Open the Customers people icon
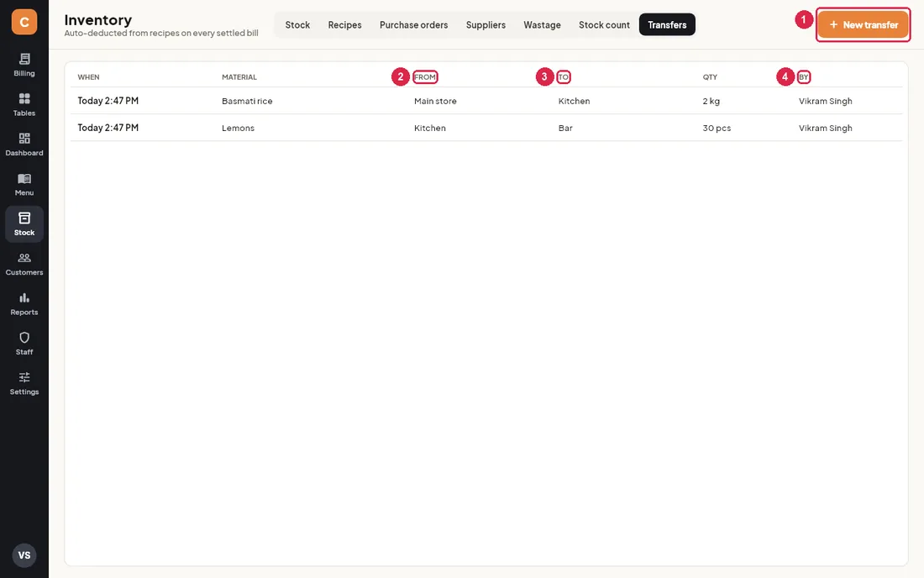This screenshot has height=578, width=924. (24, 258)
